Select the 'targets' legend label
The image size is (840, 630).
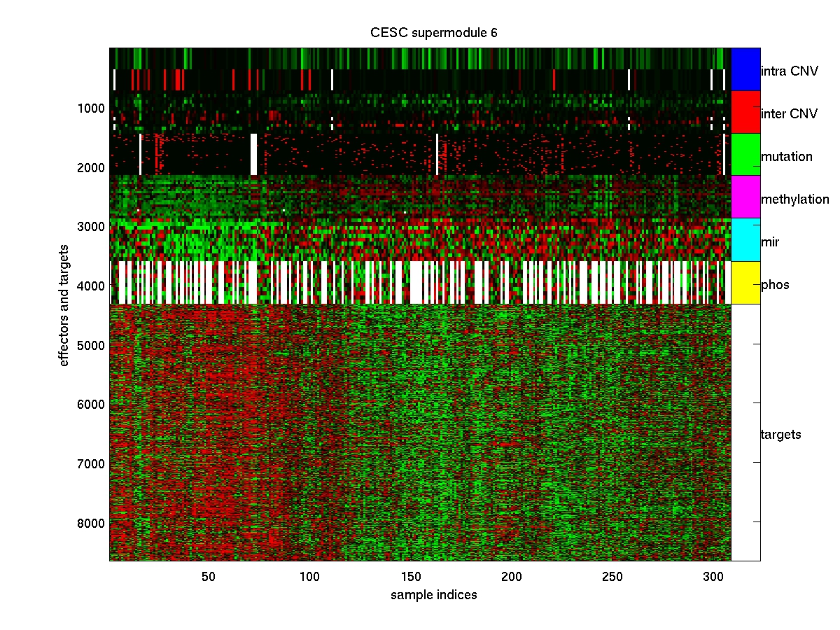[x=781, y=435]
